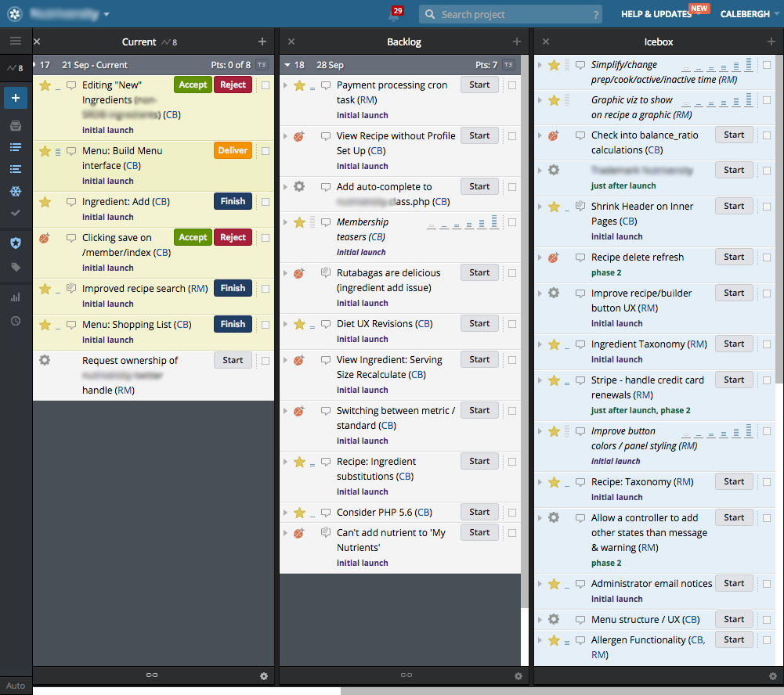784x695 pixels.
Task: Expand the Stripe - handle credit card renewals story
Action: click(540, 380)
